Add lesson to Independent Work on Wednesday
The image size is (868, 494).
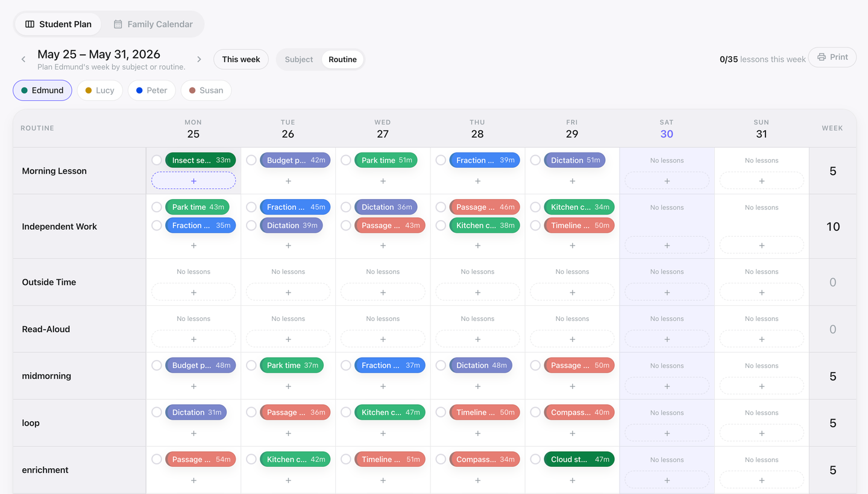(x=383, y=245)
